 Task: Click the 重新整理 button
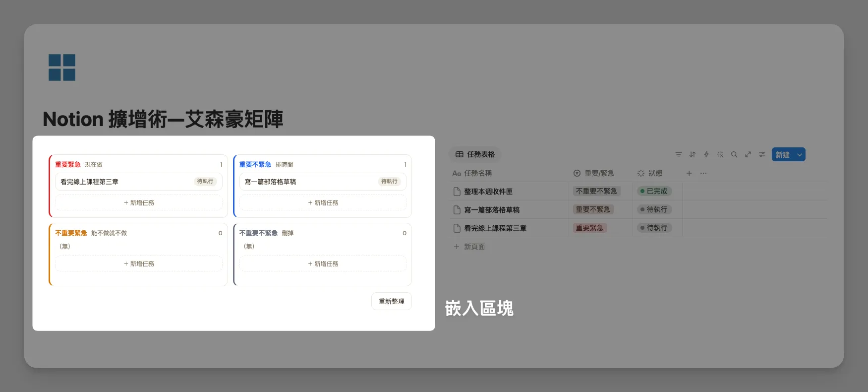391,301
